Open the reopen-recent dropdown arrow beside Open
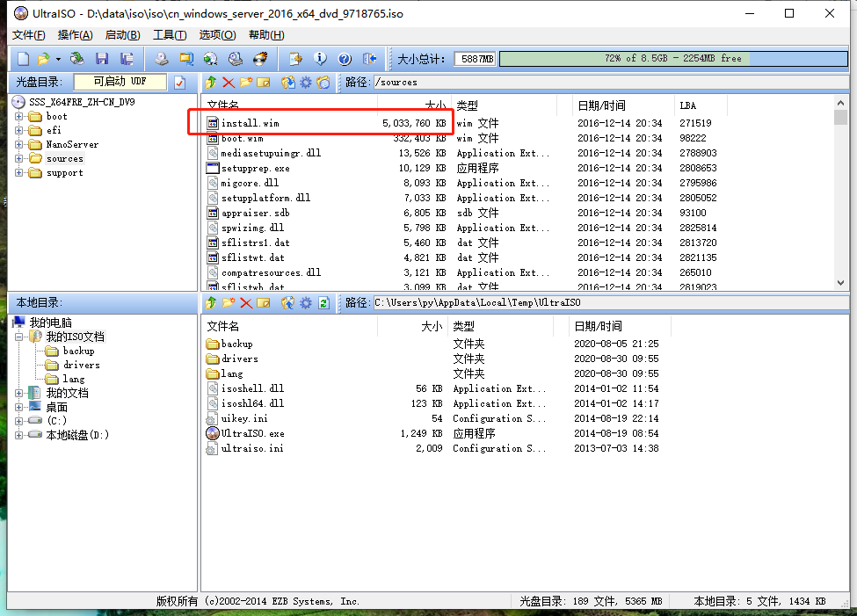Image resolution: width=857 pixels, height=616 pixels. [58, 59]
